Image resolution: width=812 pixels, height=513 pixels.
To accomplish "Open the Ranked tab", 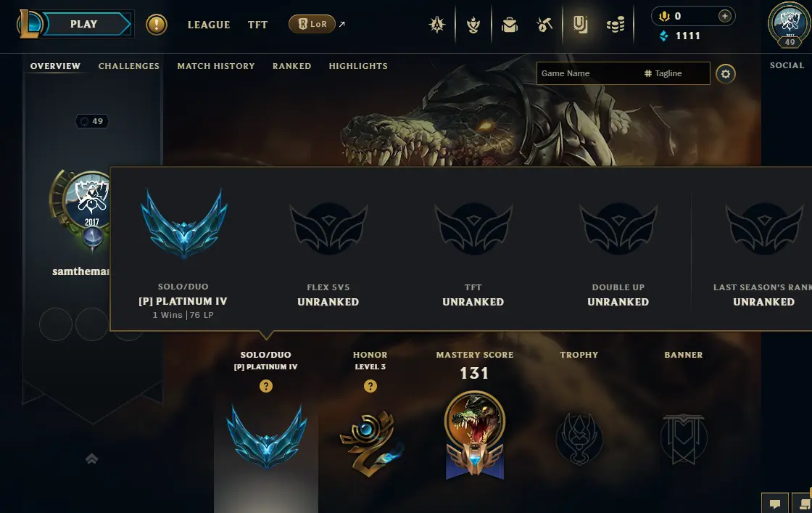I will click(x=292, y=66).
